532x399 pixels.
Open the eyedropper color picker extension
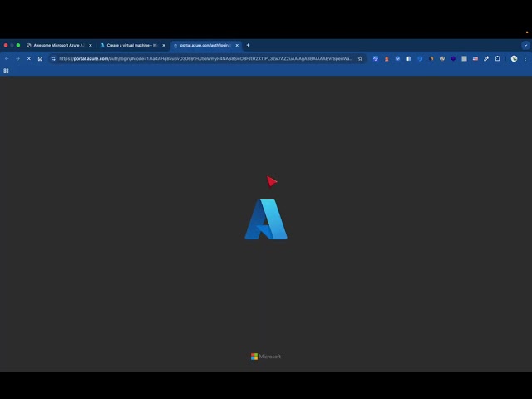pos(486,59)
